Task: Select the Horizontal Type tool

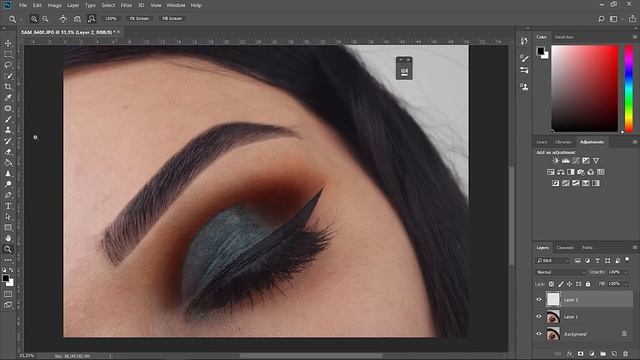Action: coord(8,206)
